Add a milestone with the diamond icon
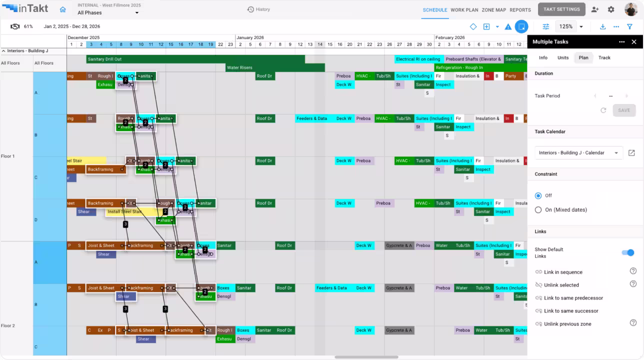Screen dimensions: 644x360 point(473,26)
